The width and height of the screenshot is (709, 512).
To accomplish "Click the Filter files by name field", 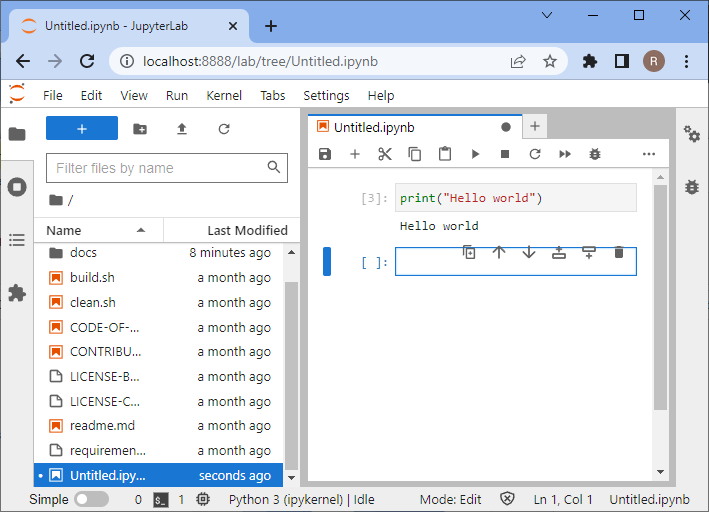I will 158,168.
